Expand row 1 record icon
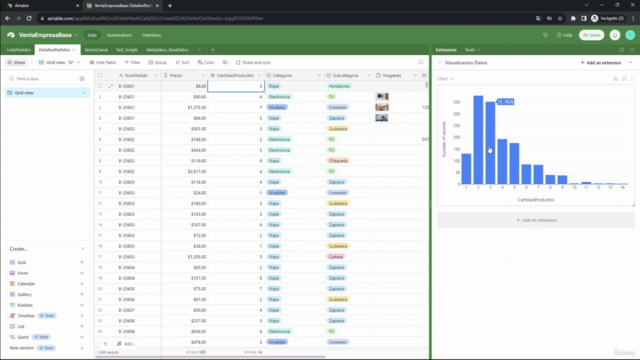Image resolution: width=640 pixels, height=360 pixels. pos(111,86)
